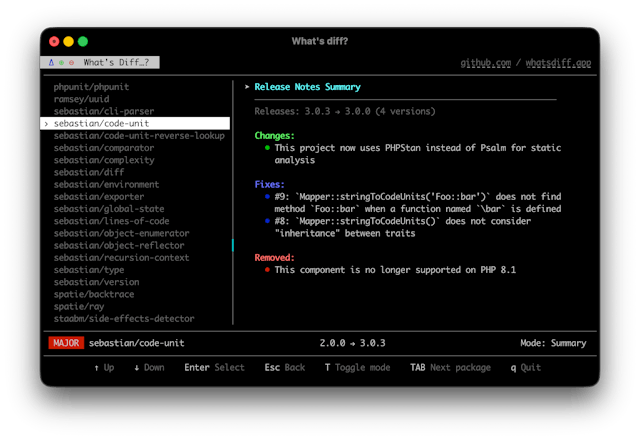Click the tab icon before "What's Diff"
The height and width of the screenshot is (440, 640).
52,62
